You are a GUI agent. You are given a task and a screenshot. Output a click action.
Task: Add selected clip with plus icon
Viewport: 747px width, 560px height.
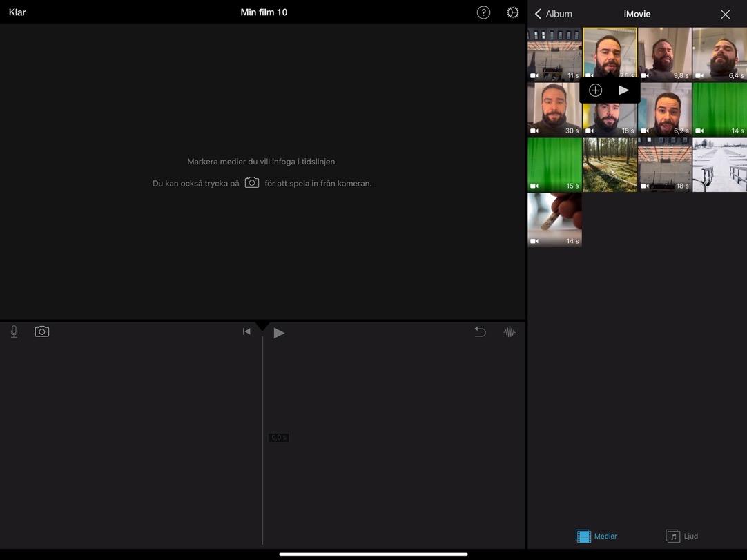tap(596, 90)
